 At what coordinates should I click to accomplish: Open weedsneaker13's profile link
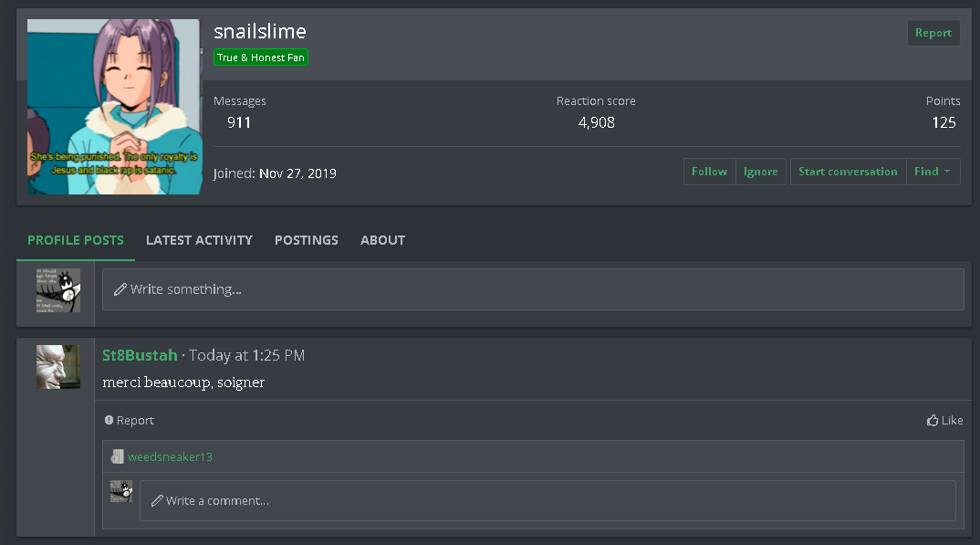170,456
